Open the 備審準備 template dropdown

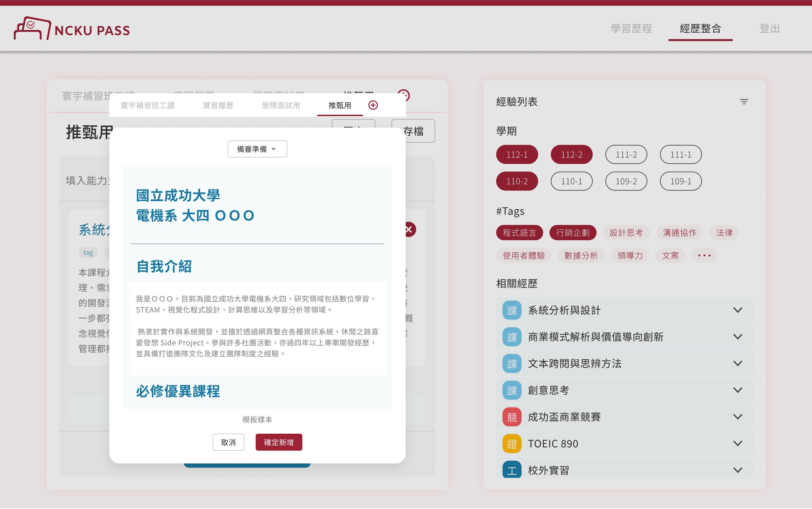pos(257,149)
